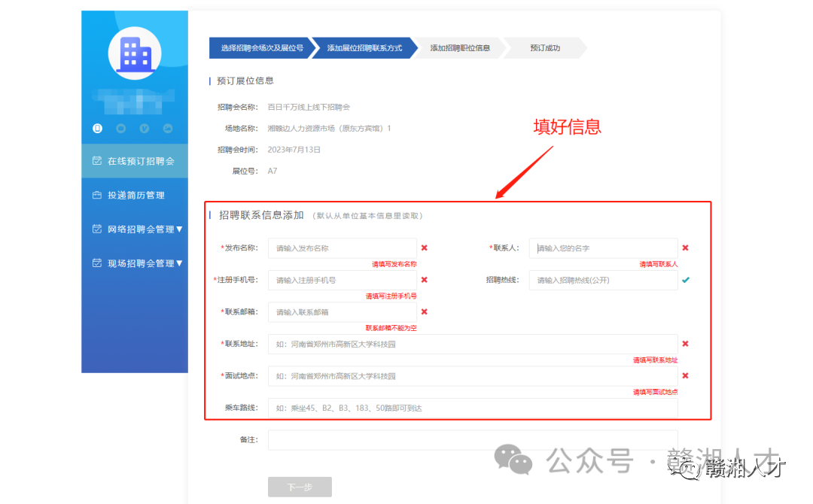The image size is (813, 504).
Task: Focus the 联系邮箱 input field
Action: [x=343, y=312]
